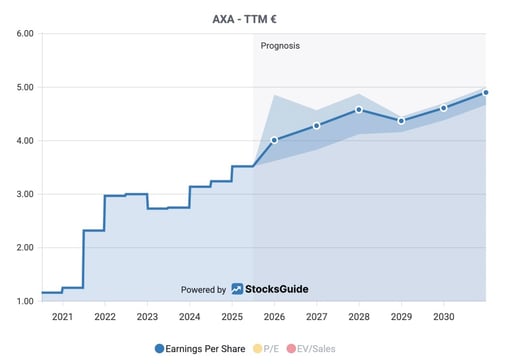Open the StocksGuide link text
The width and height of the screenshot is (505, 364).
tap(277, 289)
